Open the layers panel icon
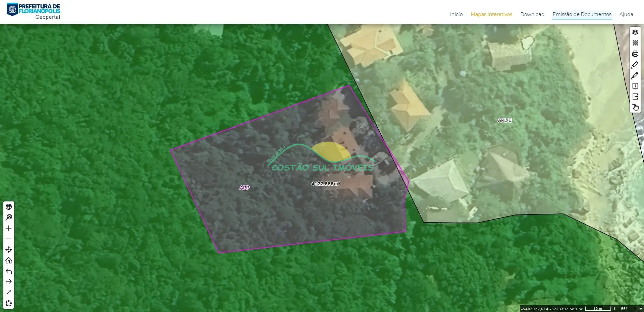The image size is (644, 312). pyautogui.click(x=635, y=32)
